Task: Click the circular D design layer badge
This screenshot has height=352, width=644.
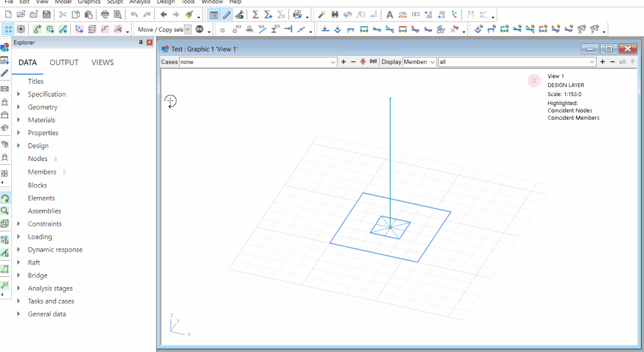Action: [x=534, y=80]
